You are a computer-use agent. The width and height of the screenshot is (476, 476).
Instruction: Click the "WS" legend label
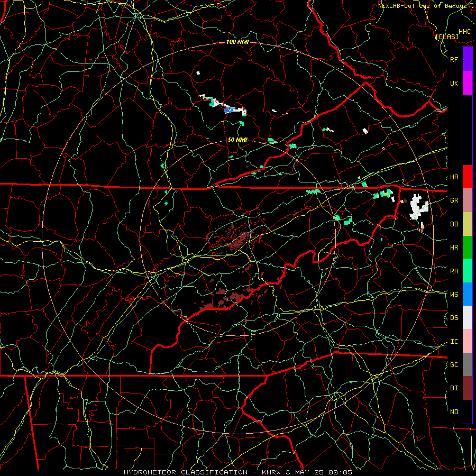(x=454, y=295)
